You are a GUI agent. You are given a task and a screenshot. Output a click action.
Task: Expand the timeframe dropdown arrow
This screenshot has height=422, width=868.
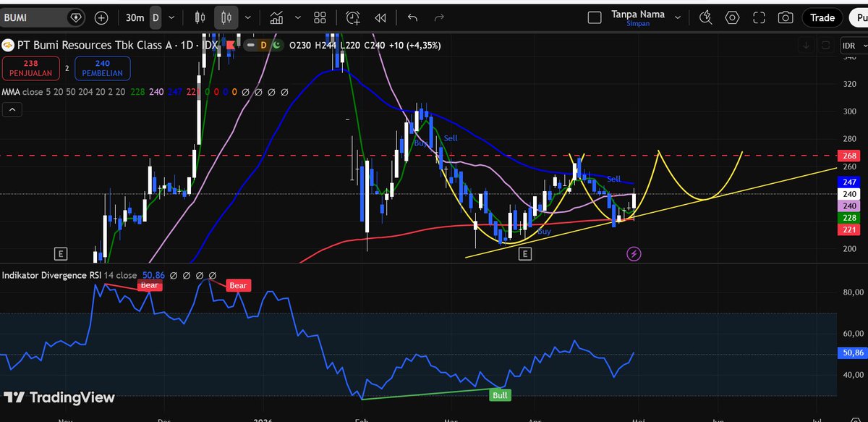pos(171,17)
